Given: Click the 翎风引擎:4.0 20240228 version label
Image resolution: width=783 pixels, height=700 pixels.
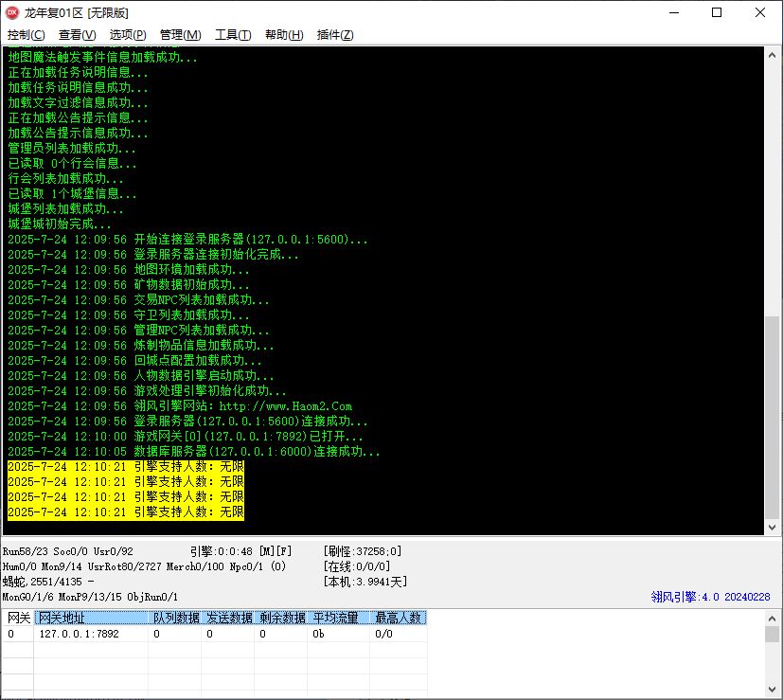Looking at the screenshot, I should [x=710, y=597].
